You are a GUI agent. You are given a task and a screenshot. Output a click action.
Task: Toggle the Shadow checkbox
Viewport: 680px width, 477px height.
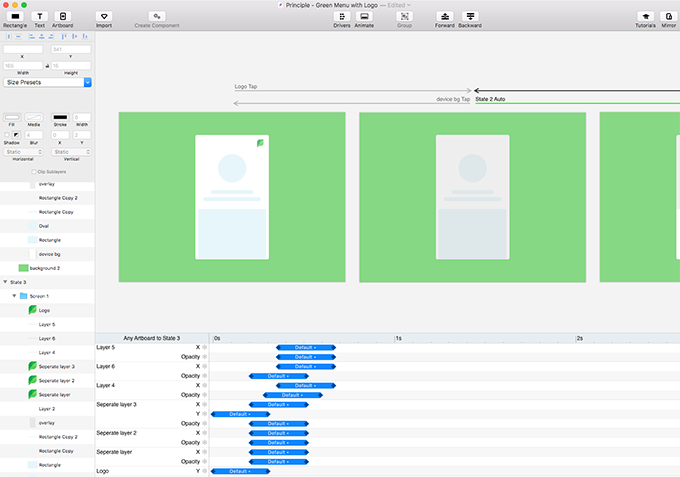coord(7,134)
